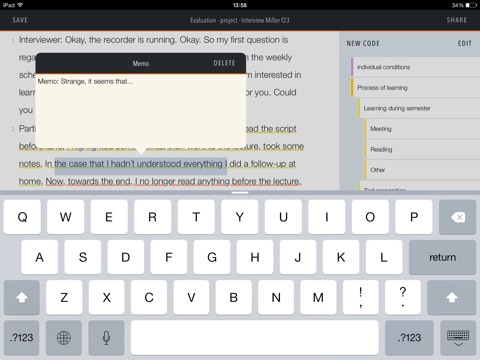Tap the keyboard split handle bar
The image size is (480, 360).
(240, 192)
